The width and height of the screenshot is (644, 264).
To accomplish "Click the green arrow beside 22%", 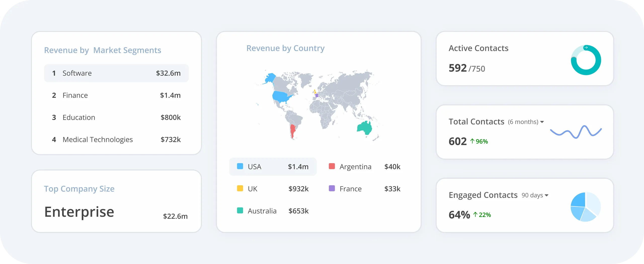I will [475, 214].
